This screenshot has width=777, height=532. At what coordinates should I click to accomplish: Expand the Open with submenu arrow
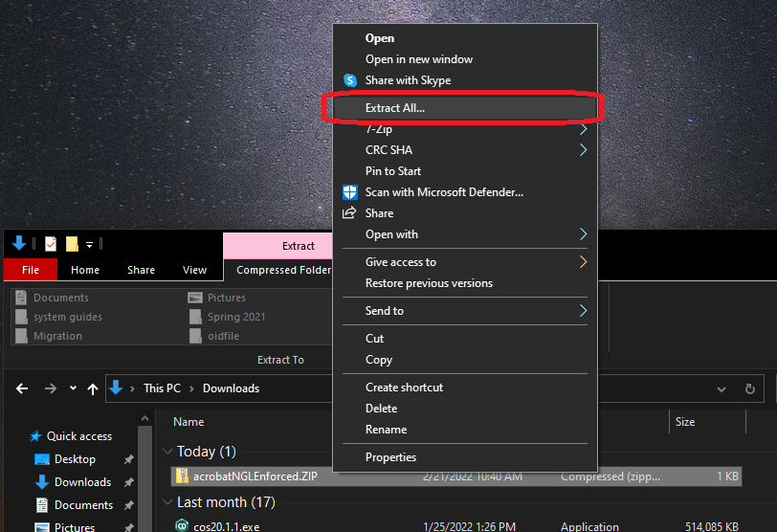click(584, 234)
